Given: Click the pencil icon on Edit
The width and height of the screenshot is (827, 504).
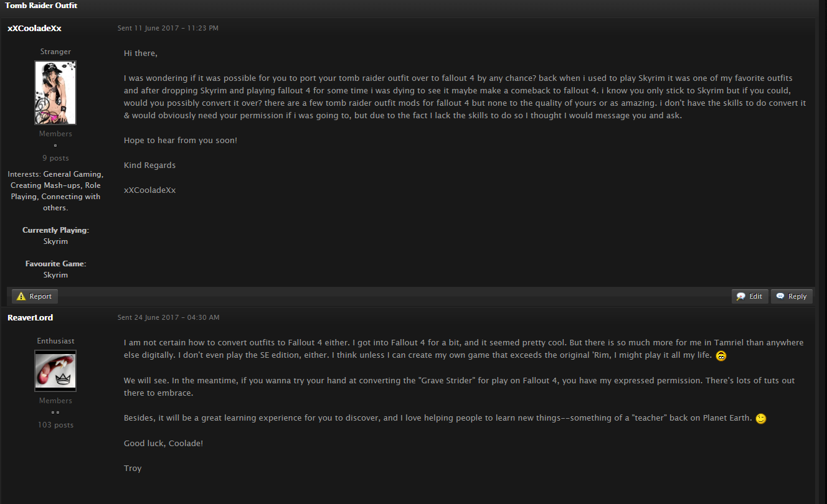Looking at the screenshot, I should (x=741, y=296).
